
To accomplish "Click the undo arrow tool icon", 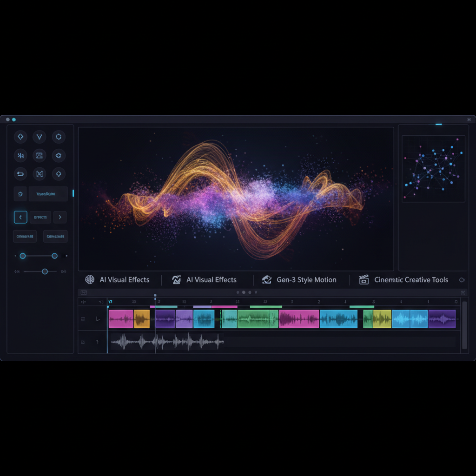I will coord(20,174).
